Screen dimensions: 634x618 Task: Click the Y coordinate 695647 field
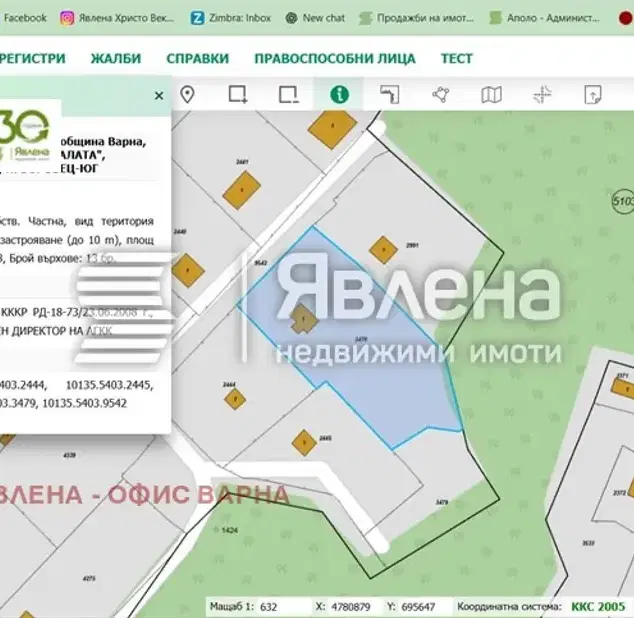coord(423,607)
